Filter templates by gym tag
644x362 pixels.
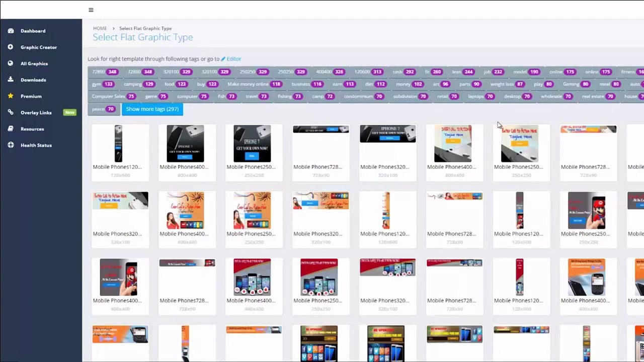pyautogui.click(x=102, y=84)
